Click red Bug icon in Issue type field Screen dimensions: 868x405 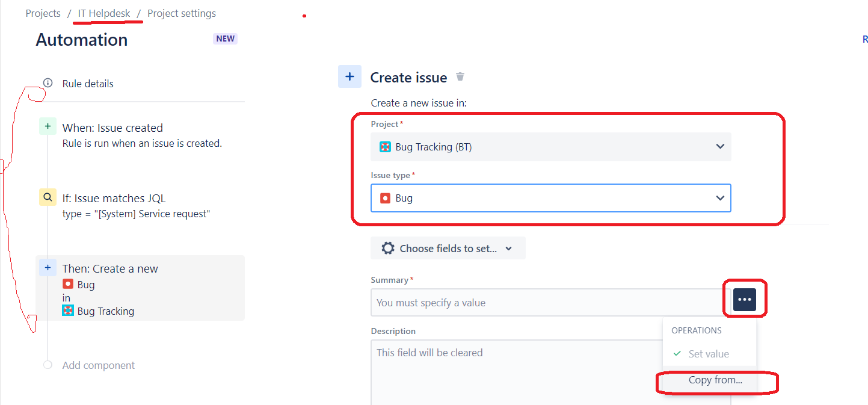click(386, 198)
